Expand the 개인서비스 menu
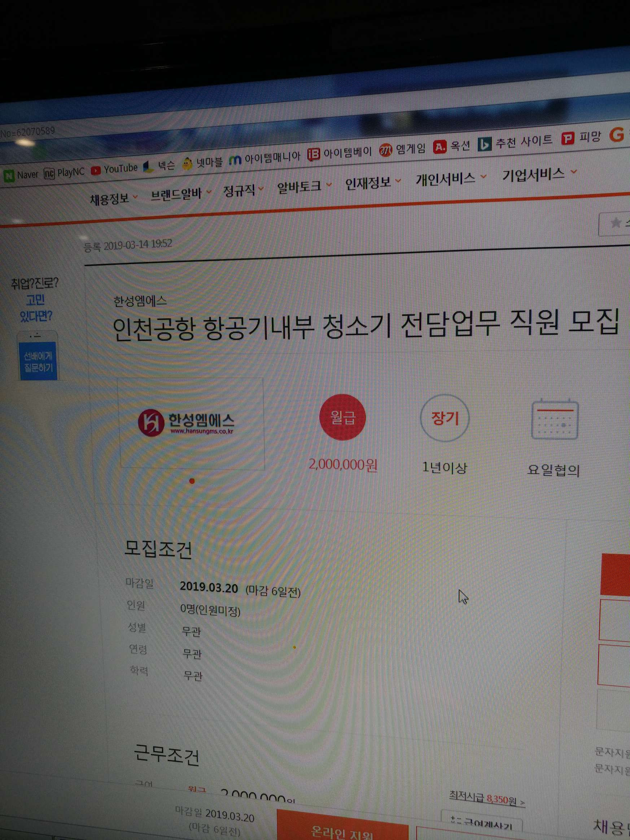This screenshot has width=630, height=840. (450, 178)
